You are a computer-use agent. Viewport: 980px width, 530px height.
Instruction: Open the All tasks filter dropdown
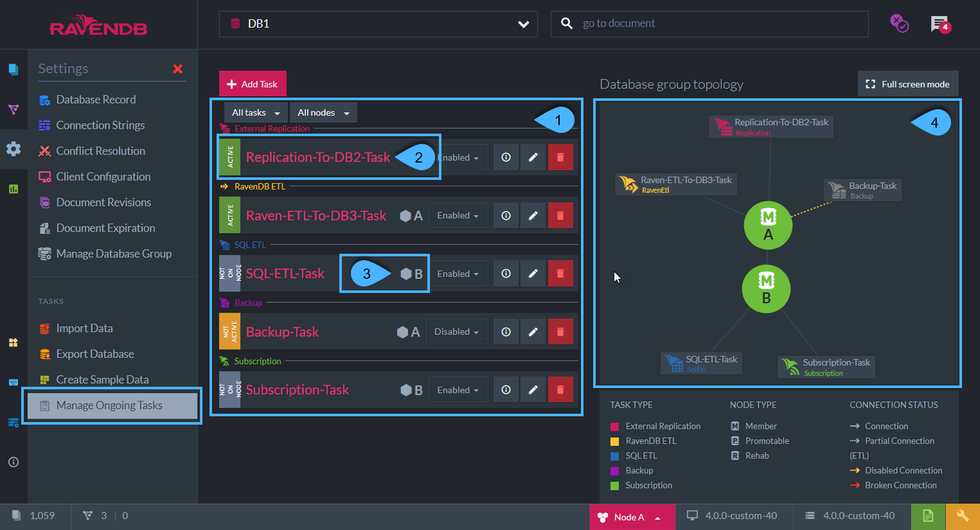pos(256,112)
